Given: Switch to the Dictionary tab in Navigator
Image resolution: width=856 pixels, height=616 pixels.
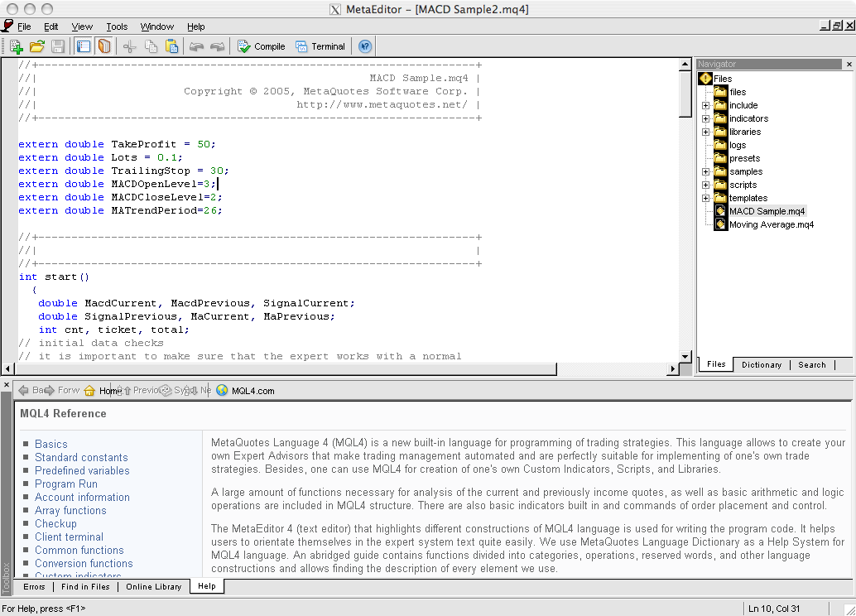Looking at the screenshot, I should pyautogui.click(x=761, y=364).
